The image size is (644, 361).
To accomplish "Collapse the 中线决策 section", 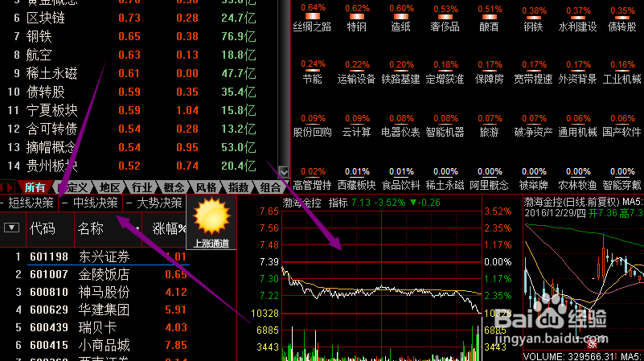I will coord(65,203).
